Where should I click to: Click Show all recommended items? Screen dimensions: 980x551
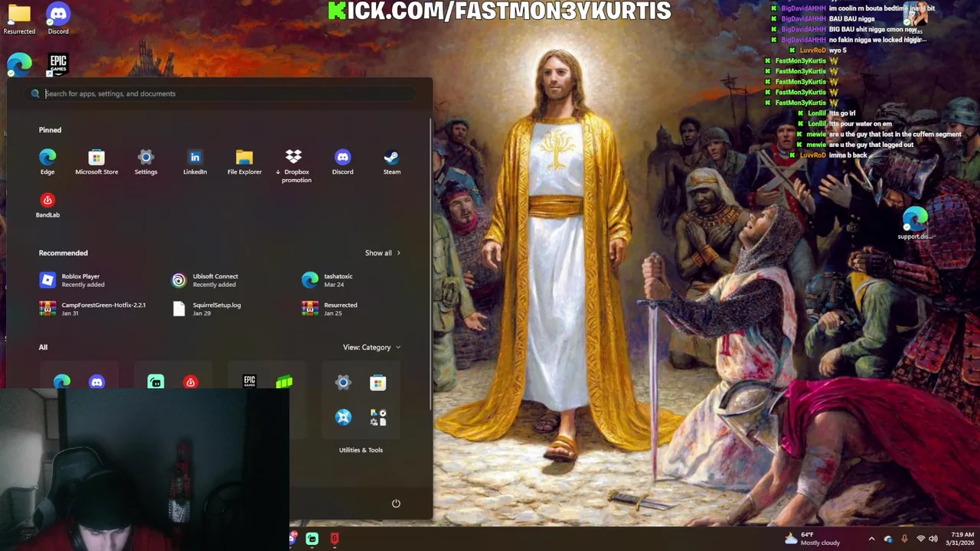(382, 253)
